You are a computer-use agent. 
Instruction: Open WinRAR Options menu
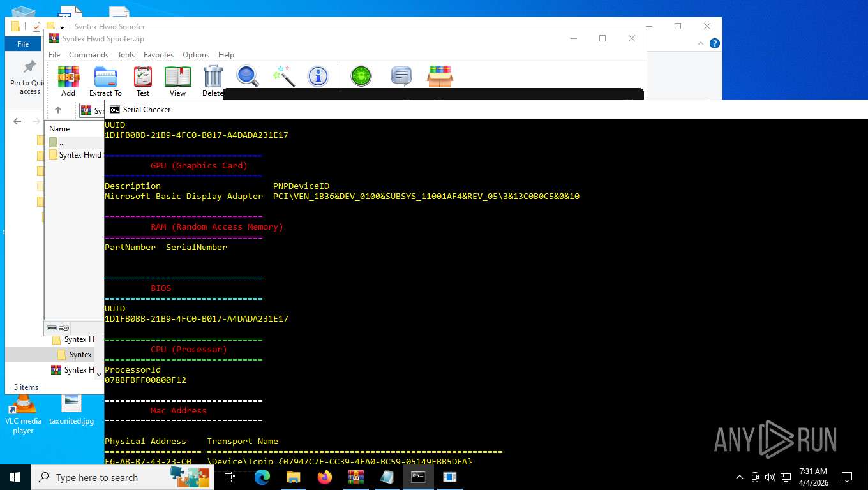point(196,55)
